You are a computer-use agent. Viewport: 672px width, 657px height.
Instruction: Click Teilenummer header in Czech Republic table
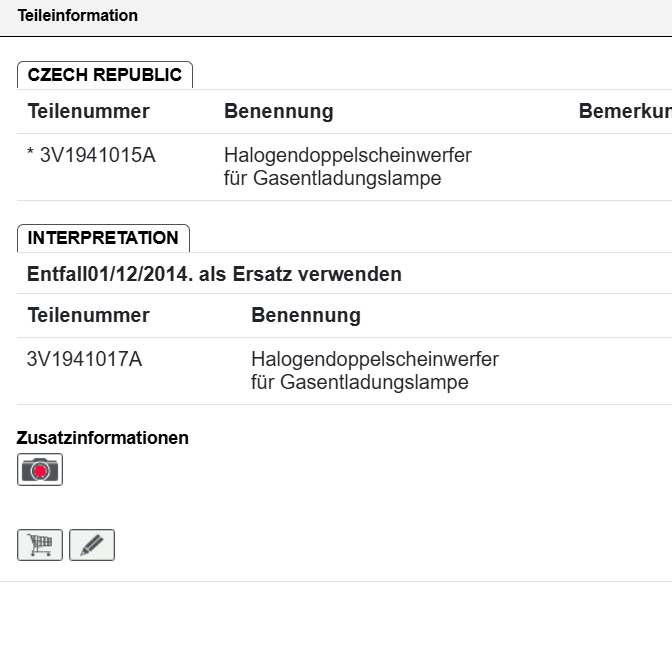tap(88, 111)
